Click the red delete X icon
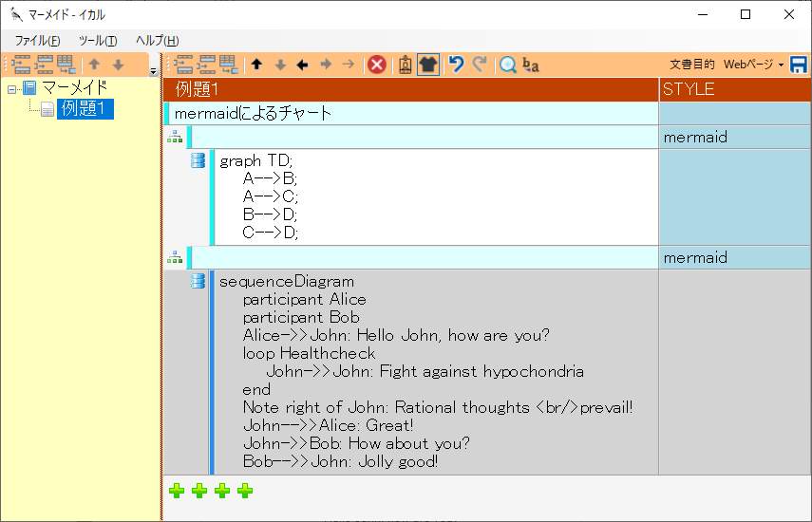The height and width of the screenshot is (522, 812). point(377,65)
